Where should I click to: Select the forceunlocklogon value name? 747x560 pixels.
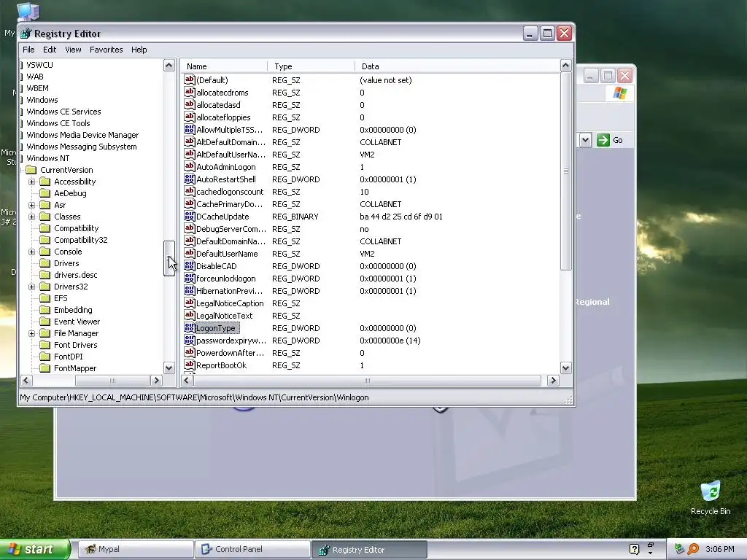(226, 279)
